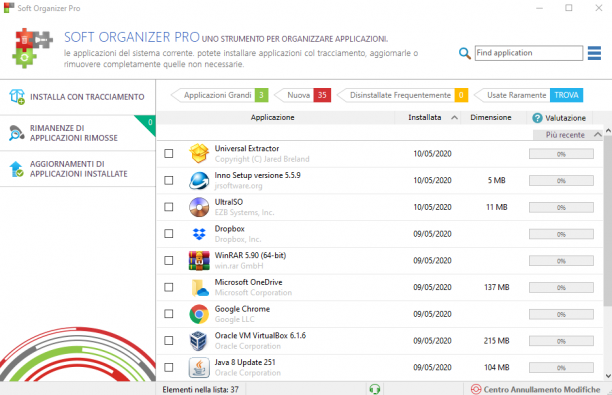This screenshot has height=395, width=612.
Task: Click the Elementi nella lista: 37 status
Action: 200,390
